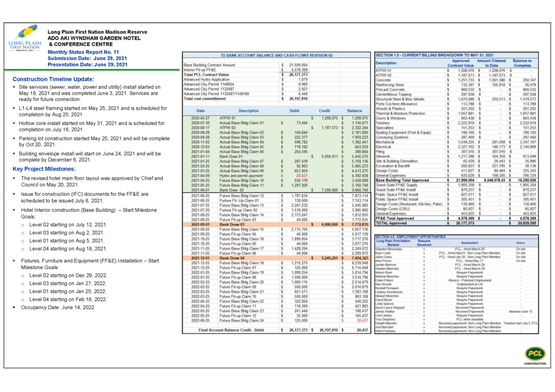Screen dimensions: 555x392
Task: Select the highlighted 'Bank Draw 03' row
Action: coord(276,225)
